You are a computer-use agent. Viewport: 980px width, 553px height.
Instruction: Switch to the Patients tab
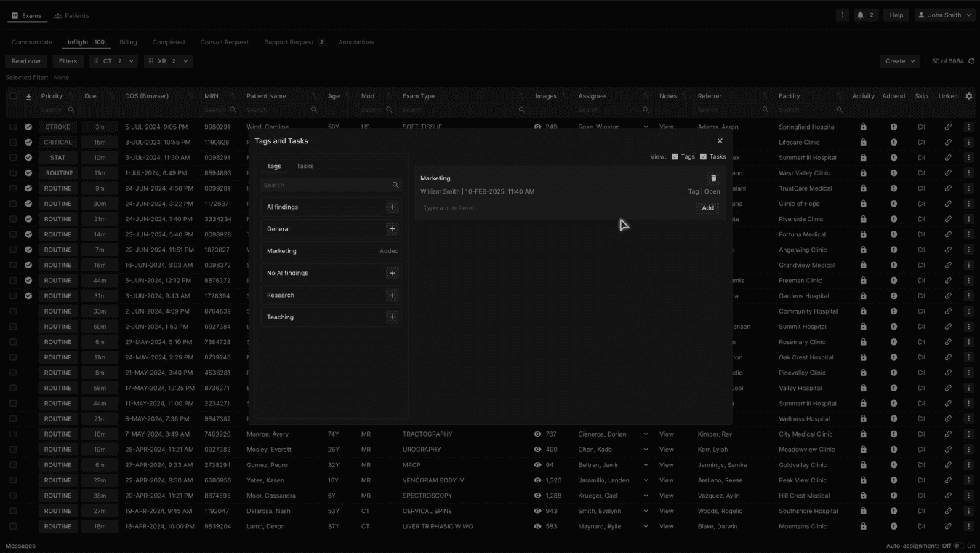tap(71, 15)
